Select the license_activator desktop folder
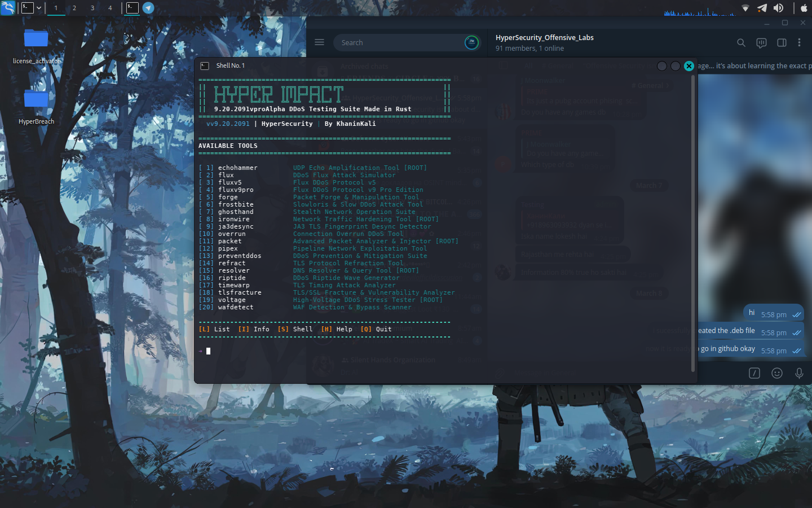The image size is (812, 508). 36,46
